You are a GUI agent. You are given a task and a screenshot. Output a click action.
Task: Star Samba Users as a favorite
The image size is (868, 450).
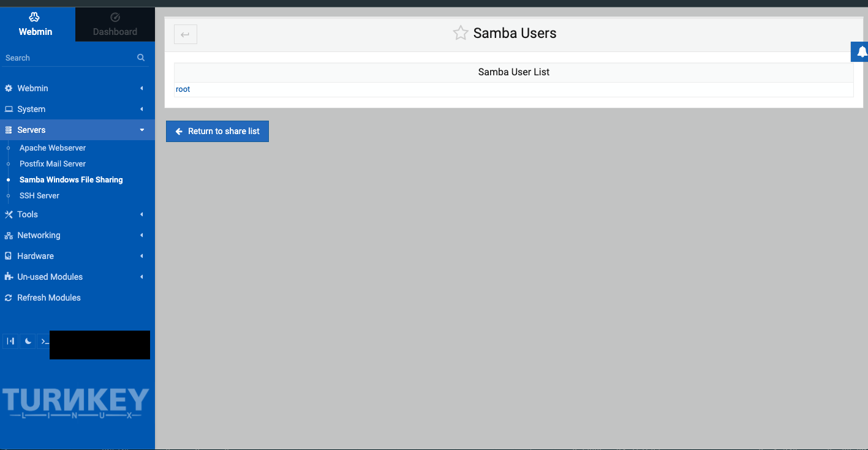click(461, 33)
